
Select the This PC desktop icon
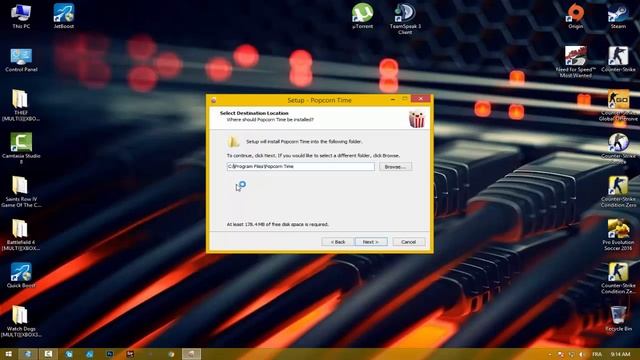[x=21, y=16]
